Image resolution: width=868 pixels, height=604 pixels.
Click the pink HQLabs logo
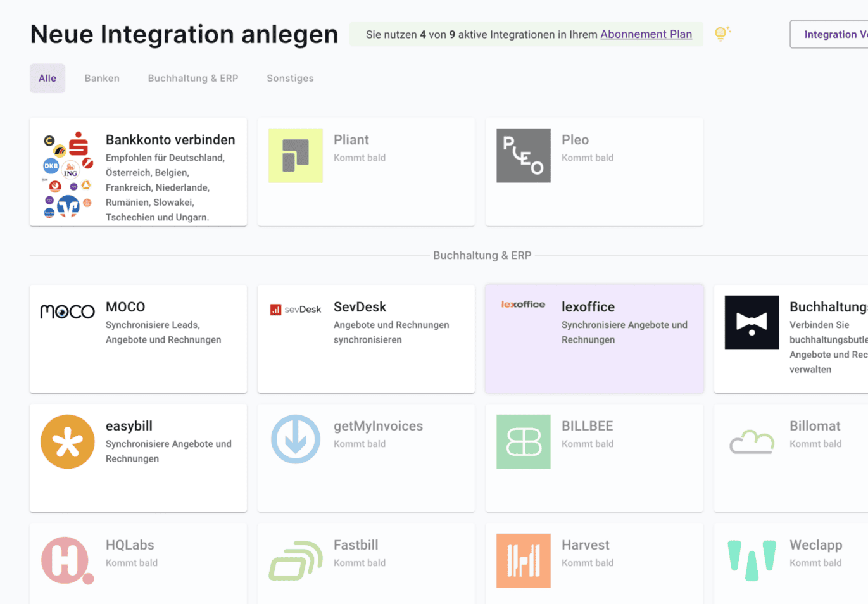point(67,560)
